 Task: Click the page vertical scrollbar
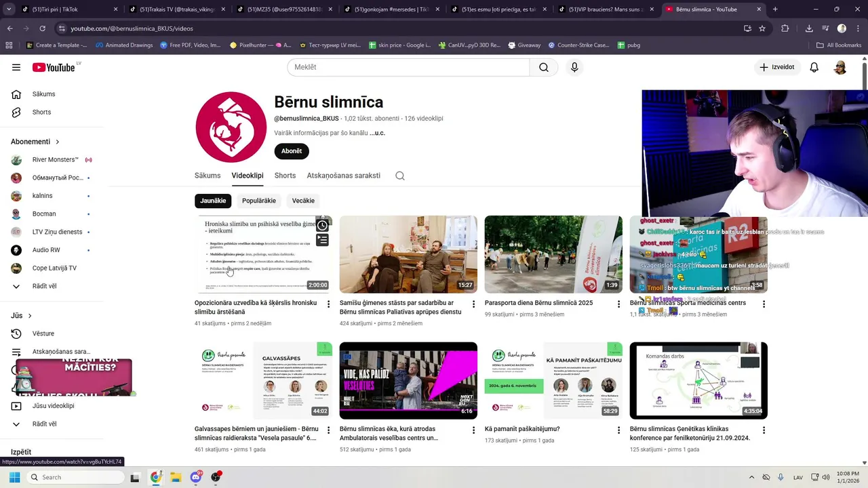pyautogui.click(x=864, y=75)
